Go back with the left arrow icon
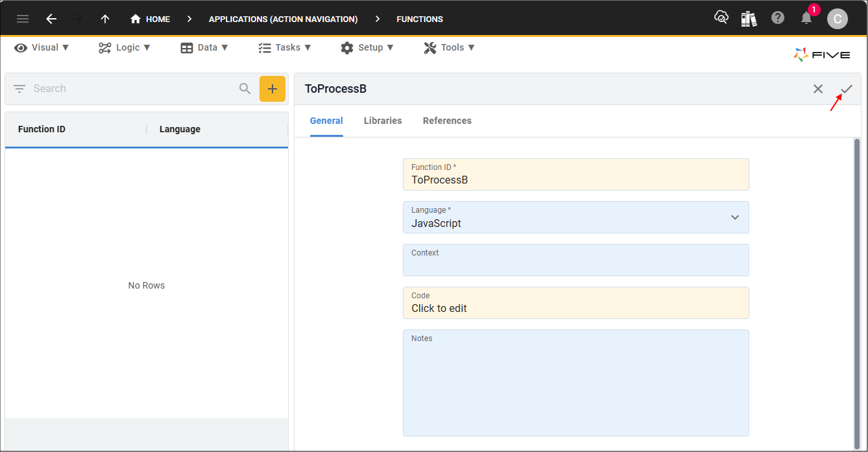The width and height of the screenshot is (868, 452). (x=51, y=19)
